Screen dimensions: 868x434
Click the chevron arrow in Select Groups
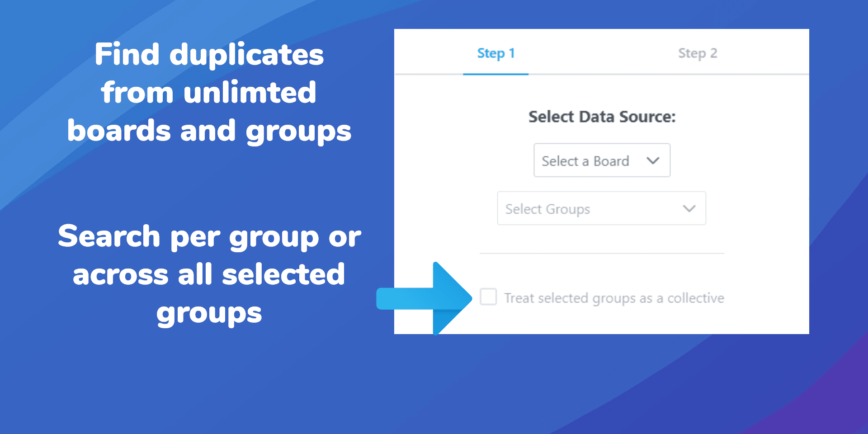(689, 208)
